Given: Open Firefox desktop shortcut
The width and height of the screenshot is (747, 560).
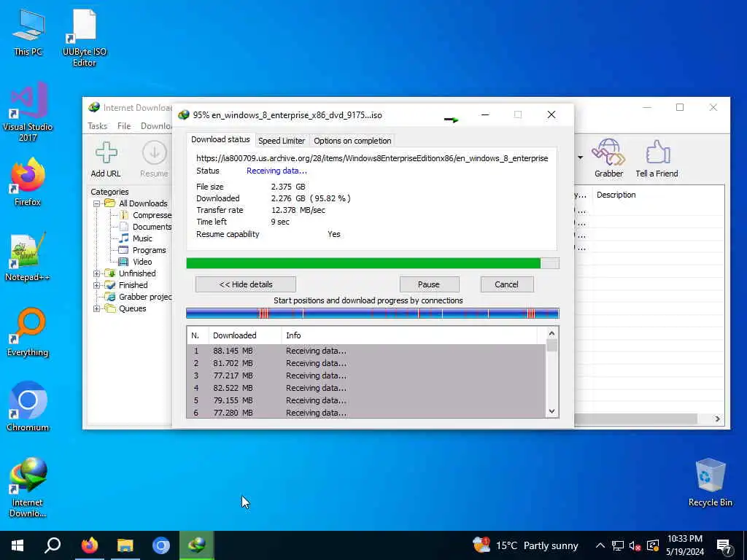Looking at the screenshot, I should 28,182.
